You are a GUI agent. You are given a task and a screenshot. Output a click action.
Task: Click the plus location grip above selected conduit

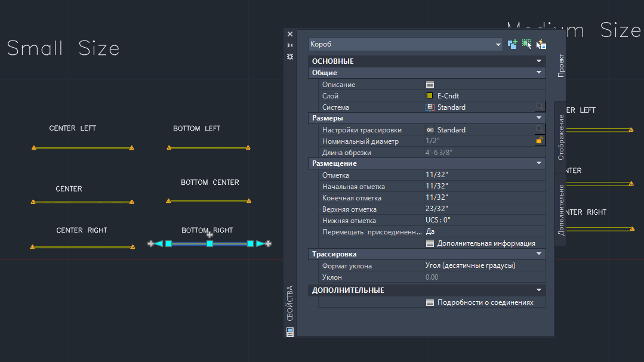[209, 235]
